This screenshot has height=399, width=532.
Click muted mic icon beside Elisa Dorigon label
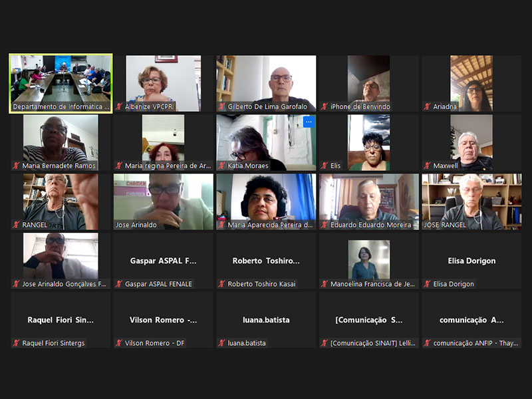427,284
